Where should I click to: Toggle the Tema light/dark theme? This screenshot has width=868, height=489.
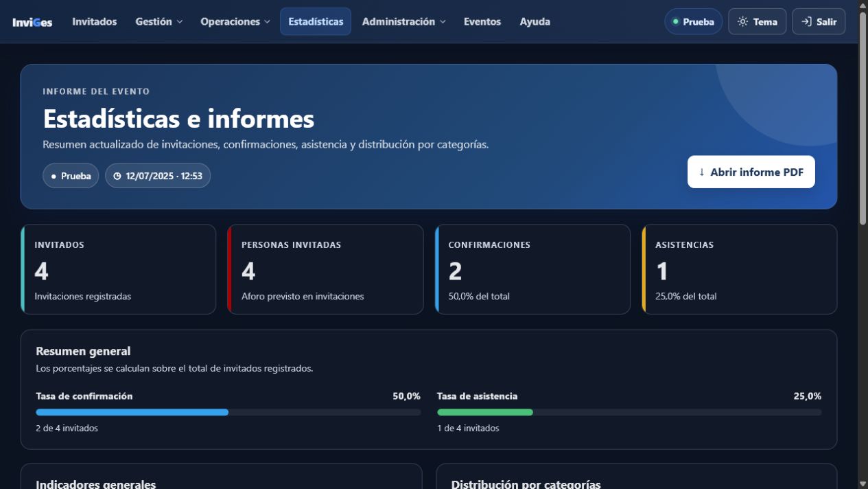757,21
